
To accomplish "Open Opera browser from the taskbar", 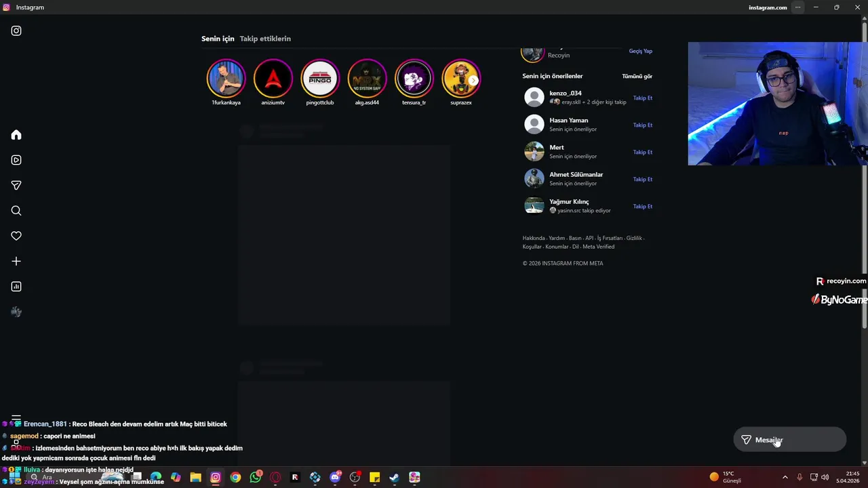I will 275,477.
